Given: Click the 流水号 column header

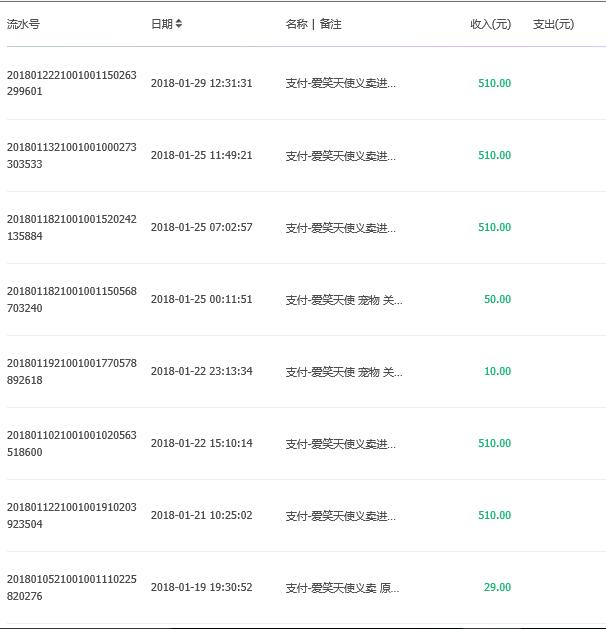Looking at the screenshot, I should 23,24.
